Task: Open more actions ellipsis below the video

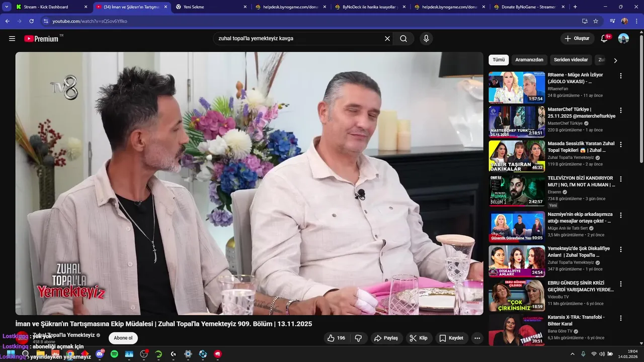Action: pos(477,338)
